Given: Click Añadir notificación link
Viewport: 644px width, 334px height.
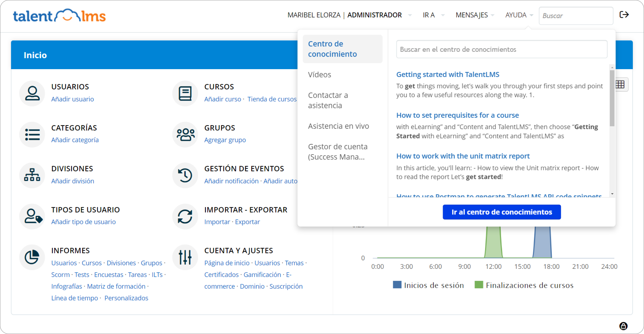Looking at the screenshot, I should coord(231,181).
